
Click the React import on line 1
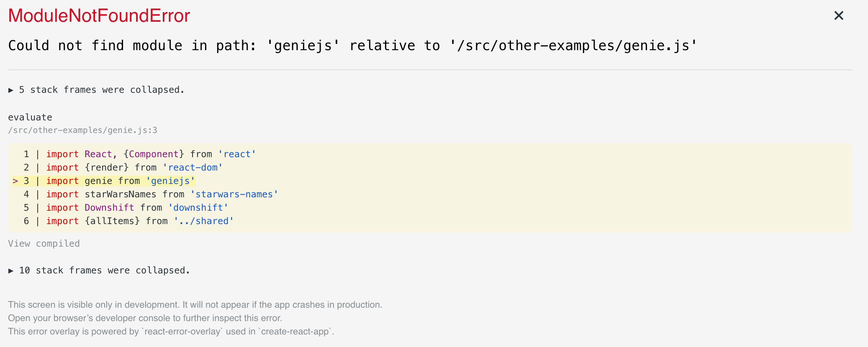pos(151,154)
